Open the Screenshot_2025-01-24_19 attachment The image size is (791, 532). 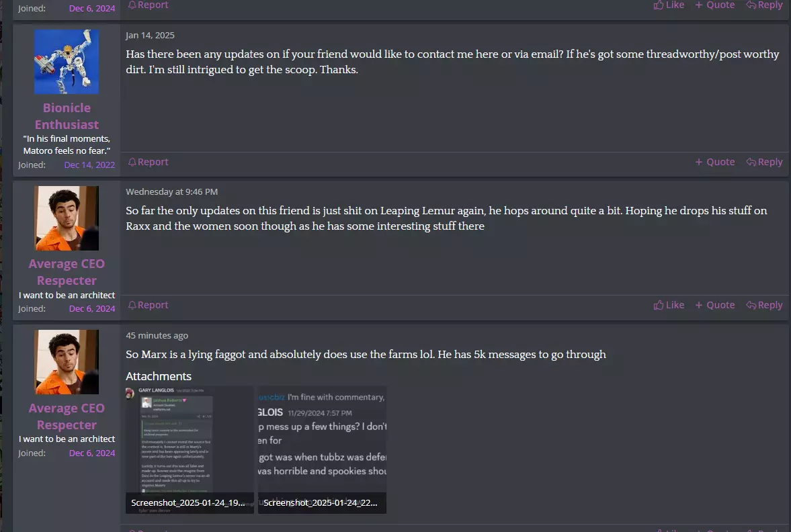[x=190, y=450]
